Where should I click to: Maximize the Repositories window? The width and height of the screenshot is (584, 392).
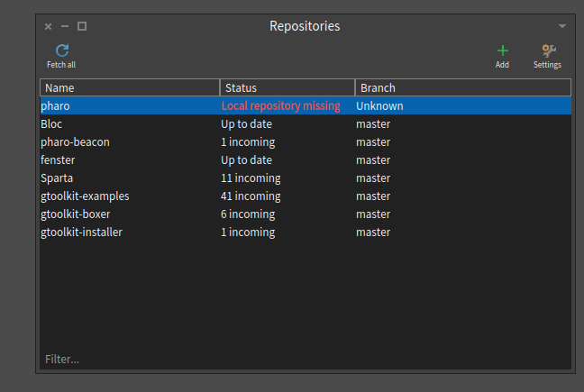(x=82, y=26)
